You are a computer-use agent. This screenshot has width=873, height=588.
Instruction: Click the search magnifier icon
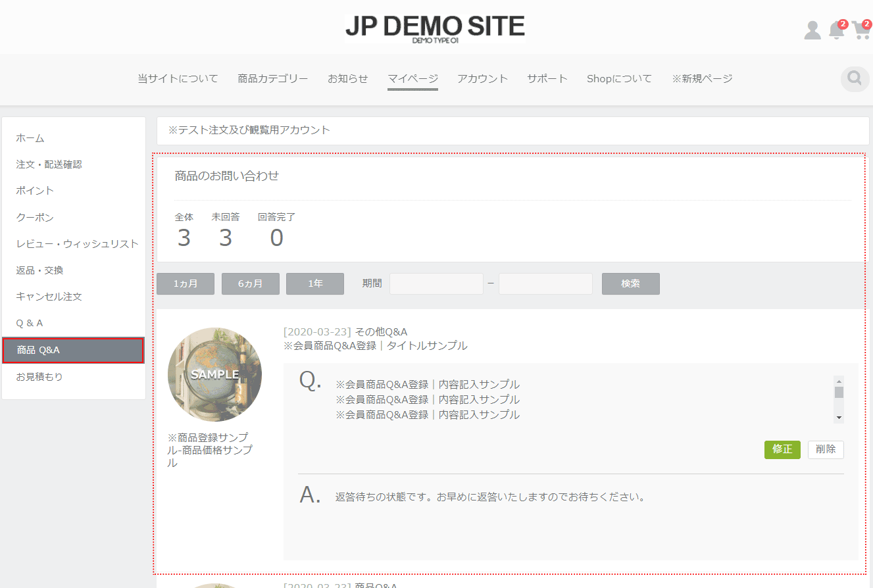click(855, 79)
